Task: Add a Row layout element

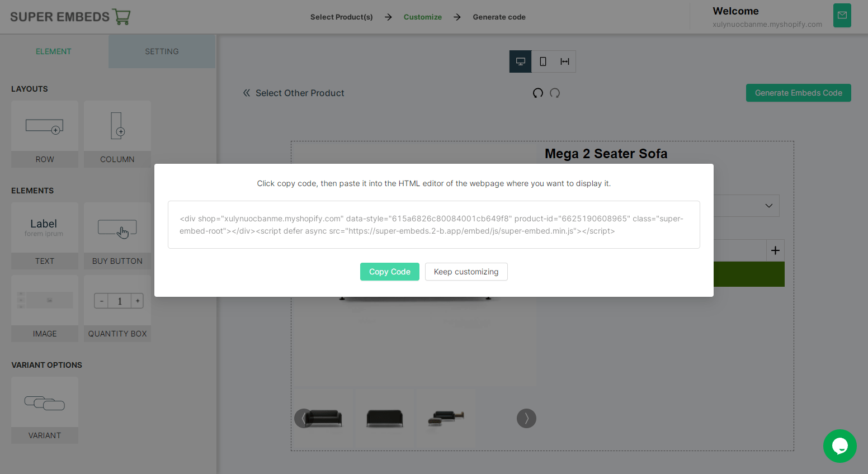Action: pyautogui.click(x=45, y=134)
